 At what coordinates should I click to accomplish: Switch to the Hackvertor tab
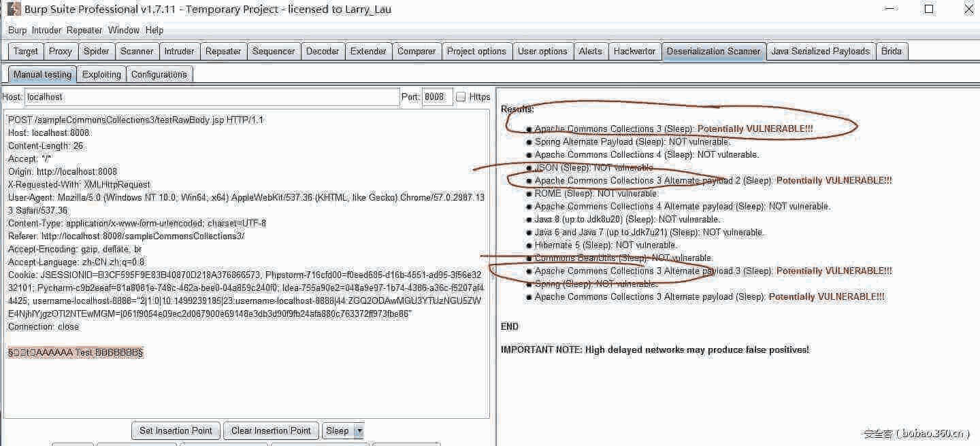634,51
